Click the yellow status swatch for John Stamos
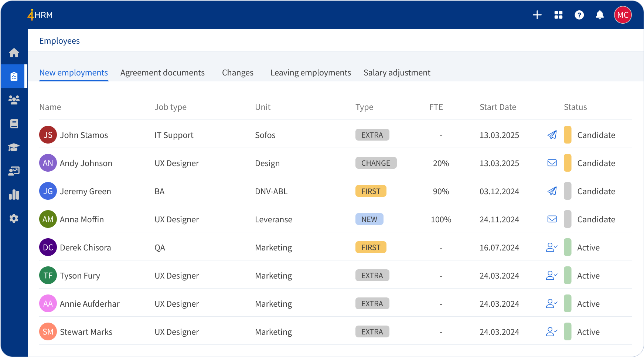The image size is (644, 357). (x=568, y=135)
